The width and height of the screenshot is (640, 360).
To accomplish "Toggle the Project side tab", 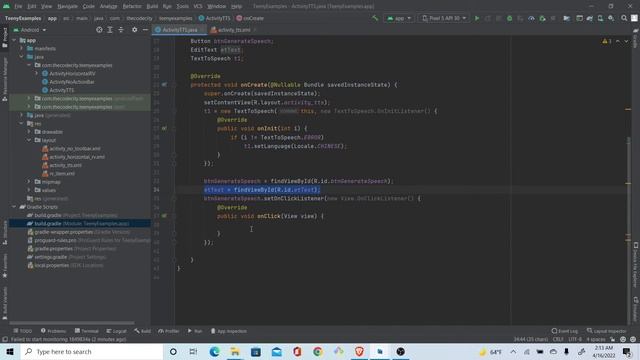I will [5, 38].
